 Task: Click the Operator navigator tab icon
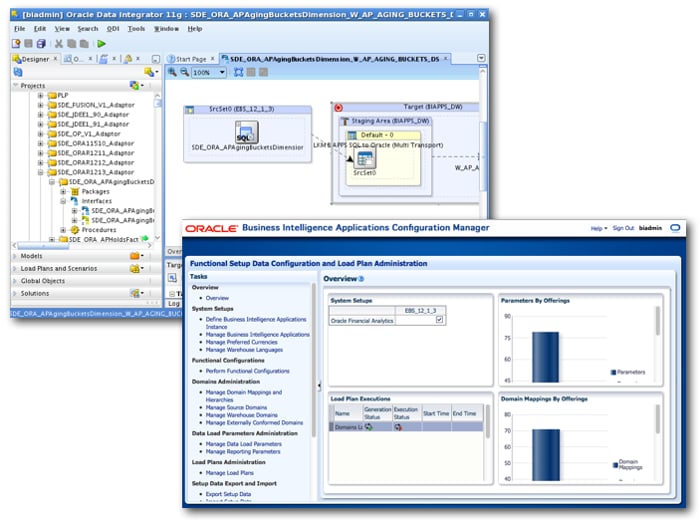[x=68, y=58]
